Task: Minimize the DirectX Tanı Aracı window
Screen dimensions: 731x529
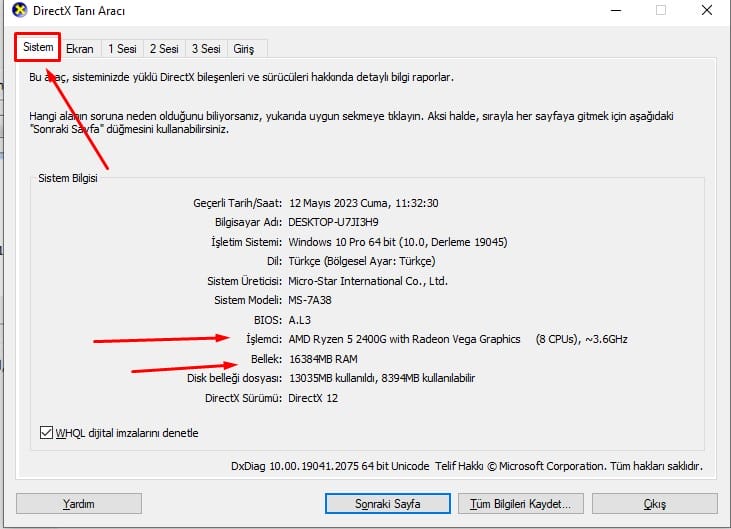Action: [x=613, y=10]
